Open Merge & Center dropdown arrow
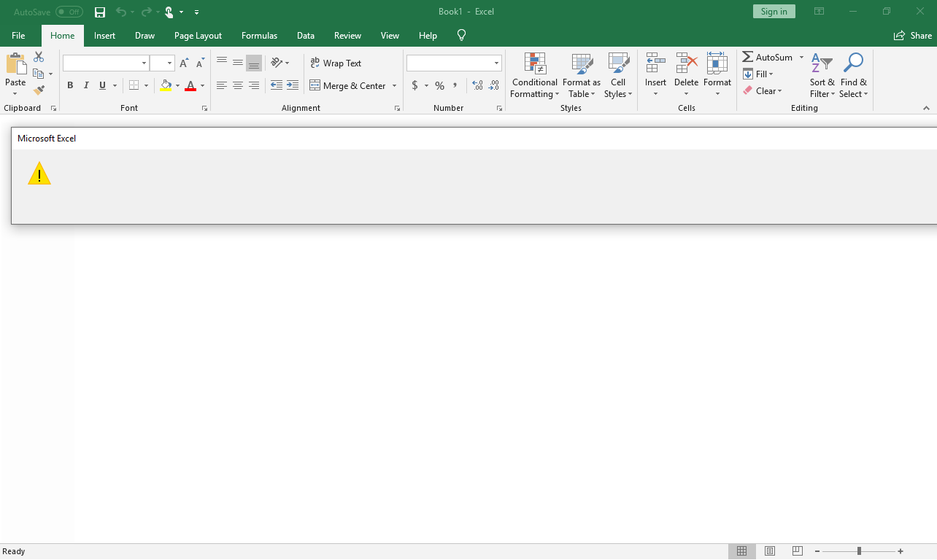This screenshot has width=937, height=560. click(395, 85)
